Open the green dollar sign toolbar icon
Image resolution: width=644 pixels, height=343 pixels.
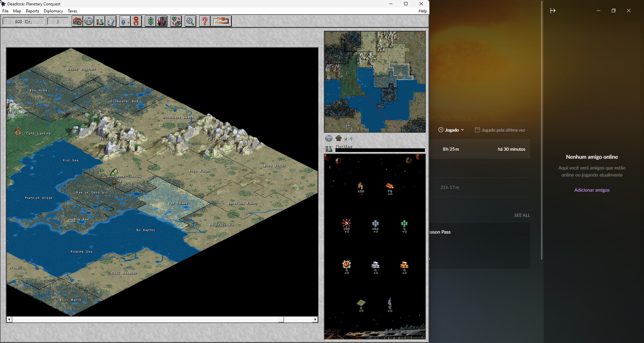coord(150,21)
